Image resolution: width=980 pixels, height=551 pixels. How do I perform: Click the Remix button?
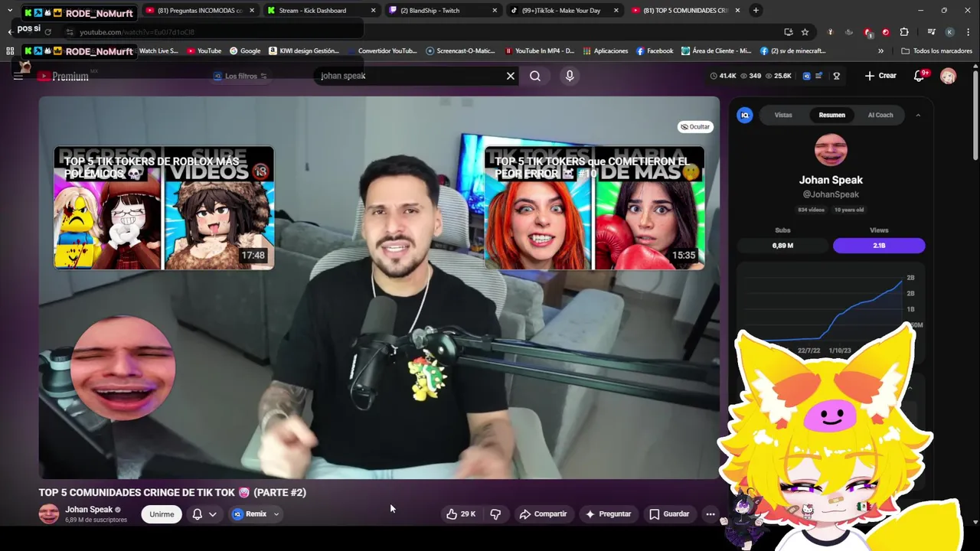tap(250, 514)
